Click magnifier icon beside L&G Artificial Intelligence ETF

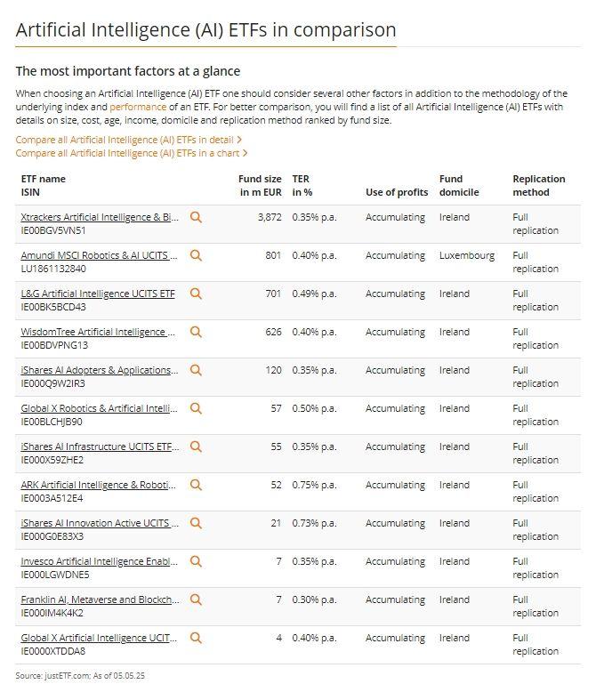tap(196, 294)
